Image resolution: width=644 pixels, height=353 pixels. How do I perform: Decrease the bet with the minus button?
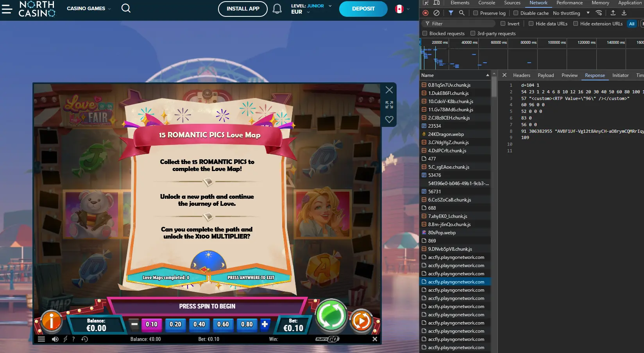[134, 324]
